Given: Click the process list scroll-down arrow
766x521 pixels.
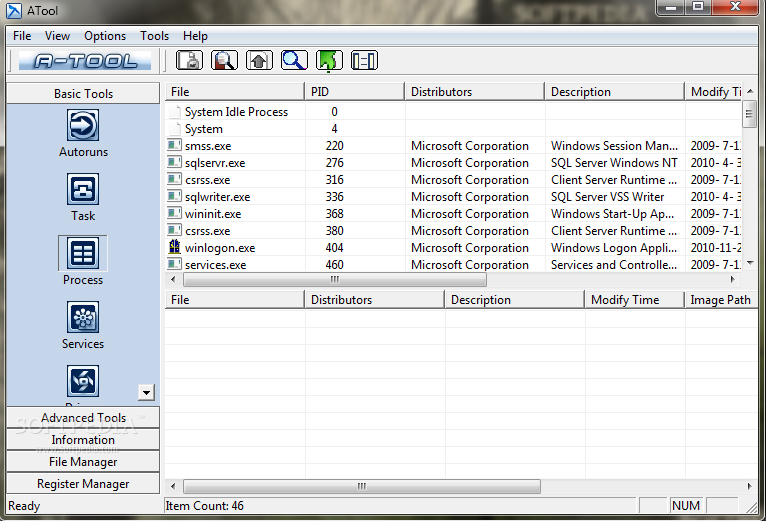Looking at the screenshot, I should click(750, 263).
